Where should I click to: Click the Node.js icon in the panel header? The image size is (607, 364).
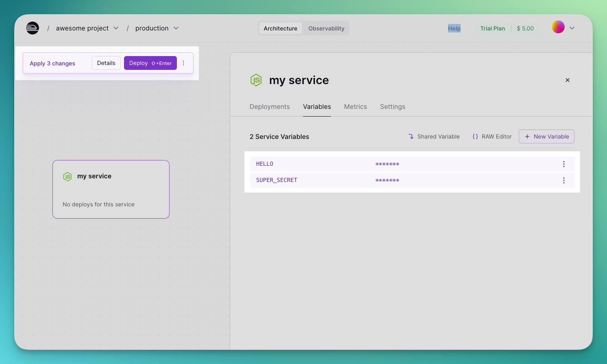(x=256, y=80)
